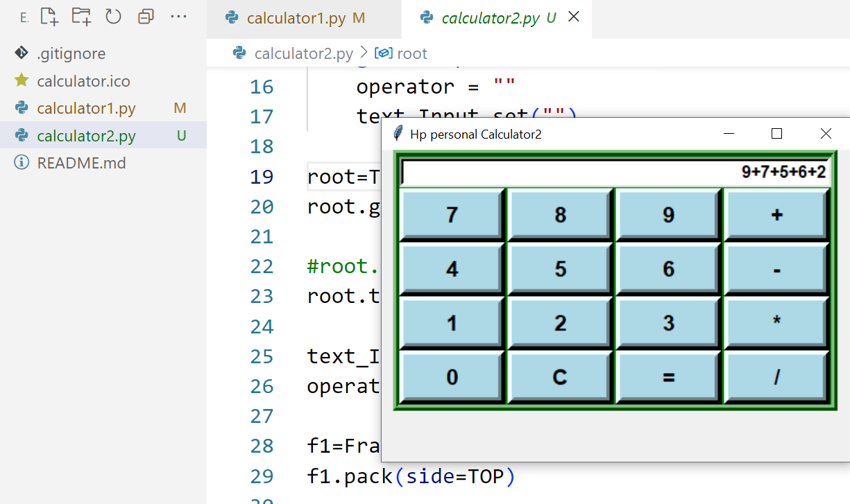Select calculator2.py in the breadcrumb bar
The width and height of the screenshot is (850, 504).
304,53
